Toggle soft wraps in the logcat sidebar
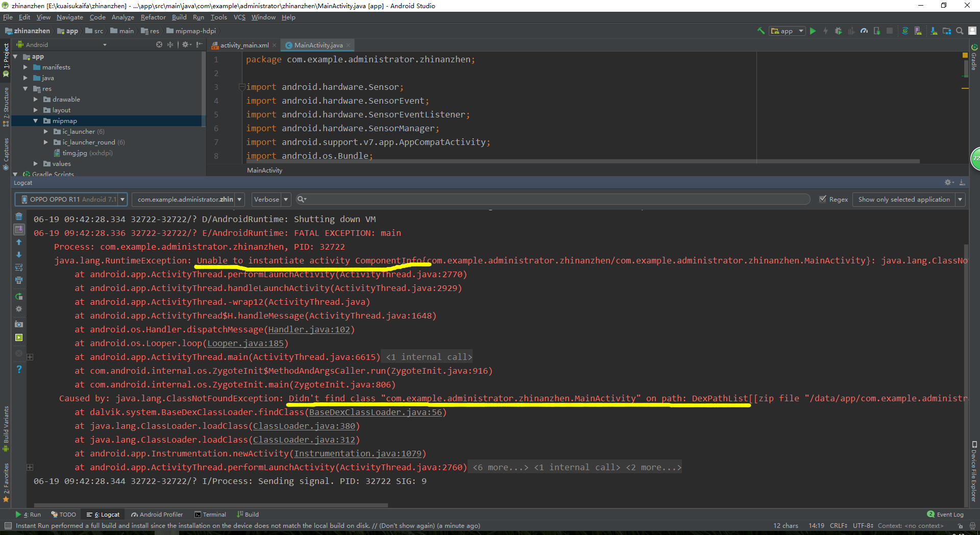The width and height of the screenshot is (980, 535). (x=19, y=267)
